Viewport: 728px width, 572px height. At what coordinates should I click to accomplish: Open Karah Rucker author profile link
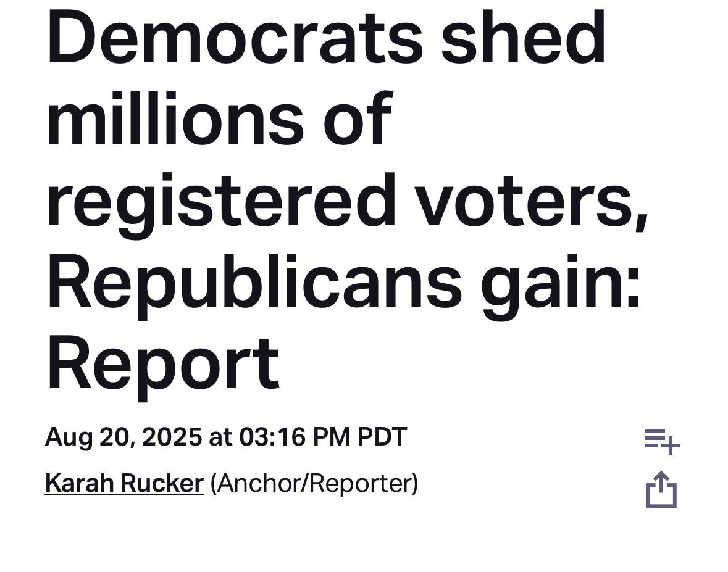[125, 483]
